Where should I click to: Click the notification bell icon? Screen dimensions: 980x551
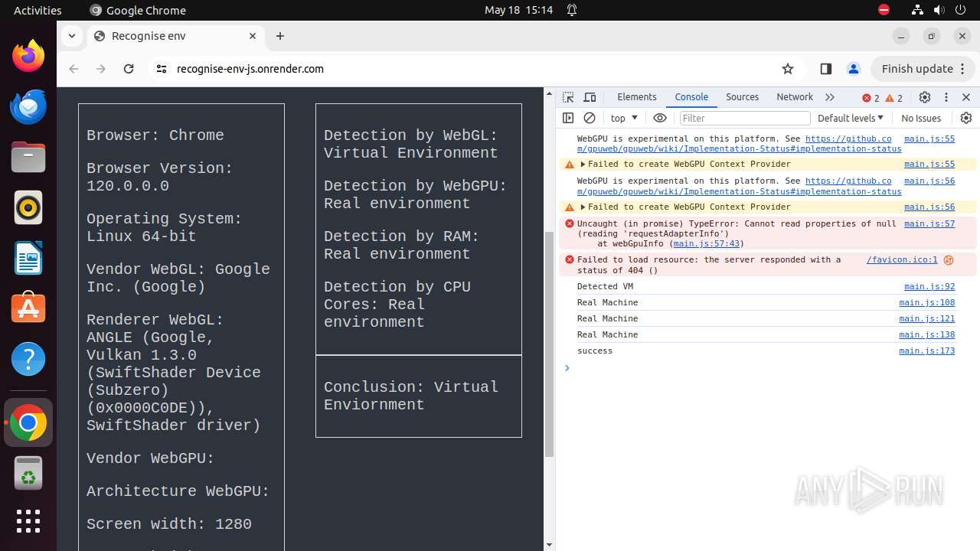click(572, 10)
